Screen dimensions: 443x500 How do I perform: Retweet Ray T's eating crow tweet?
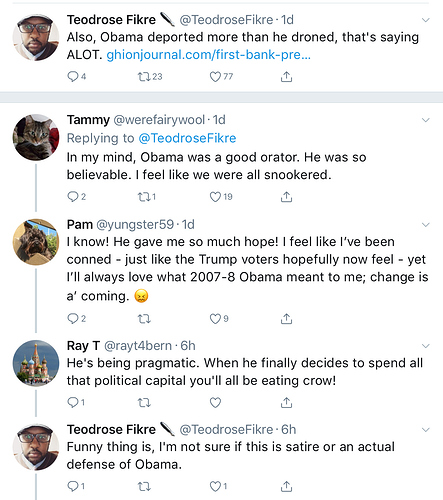[144, 403]
